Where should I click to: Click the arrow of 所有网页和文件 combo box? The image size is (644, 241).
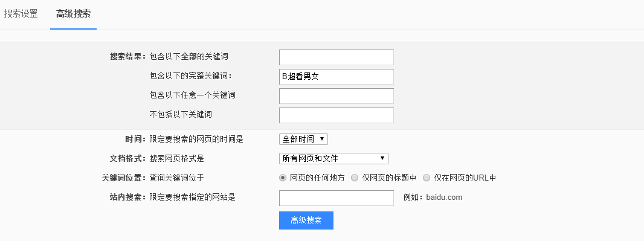pos(382,158)
